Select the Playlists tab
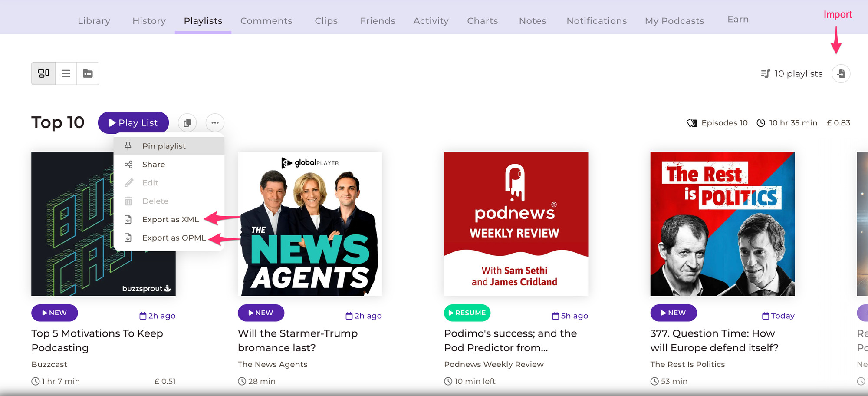This screenshot has height=396, width=868. tap(203, 21)
